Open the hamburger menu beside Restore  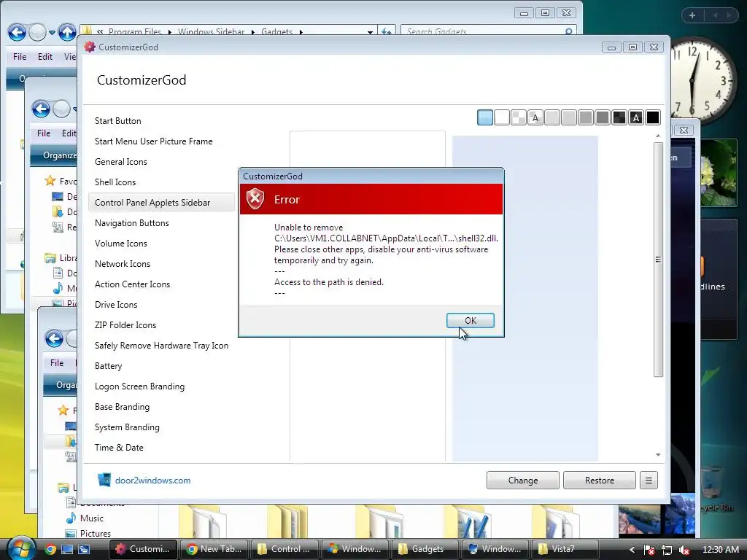[x=649, y=481]
